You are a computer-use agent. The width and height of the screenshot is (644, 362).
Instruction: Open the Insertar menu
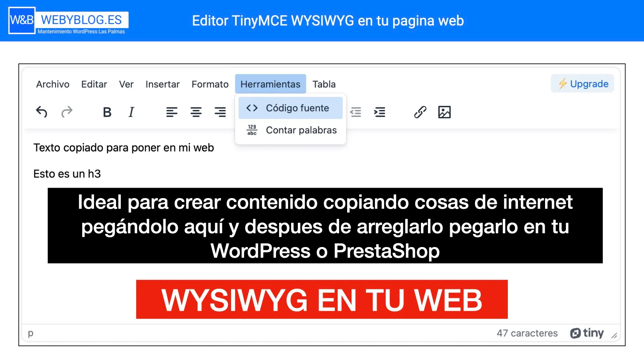point(163,84)
